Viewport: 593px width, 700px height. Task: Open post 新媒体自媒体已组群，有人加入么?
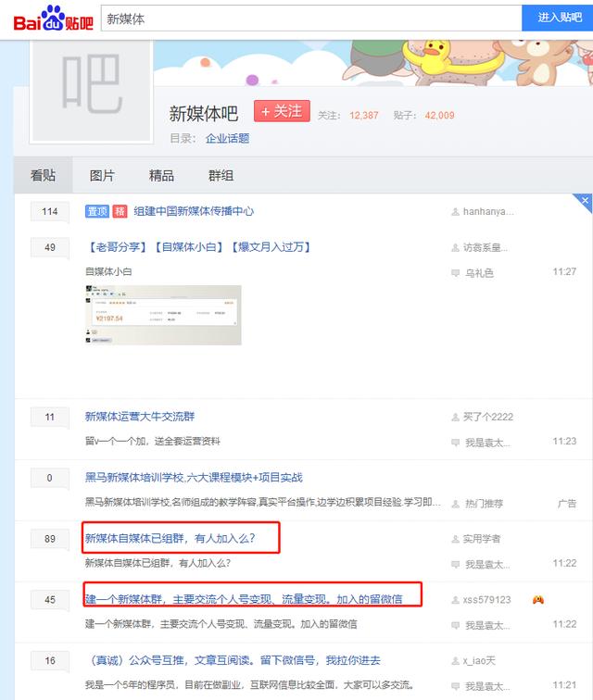(170, 538)
